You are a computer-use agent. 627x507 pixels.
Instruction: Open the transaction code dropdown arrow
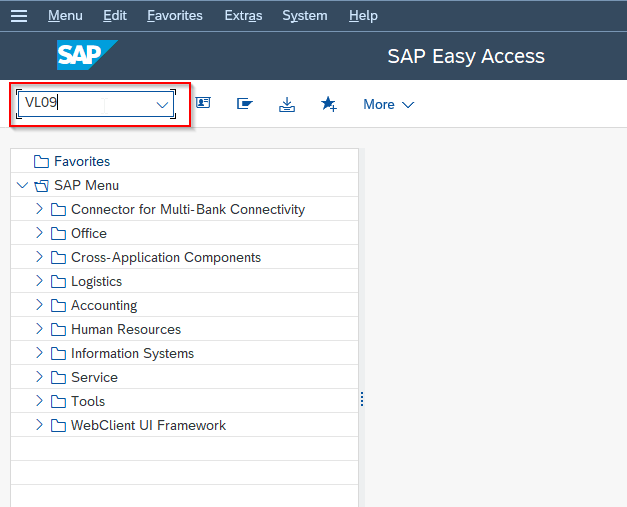[x=162, y=105]
